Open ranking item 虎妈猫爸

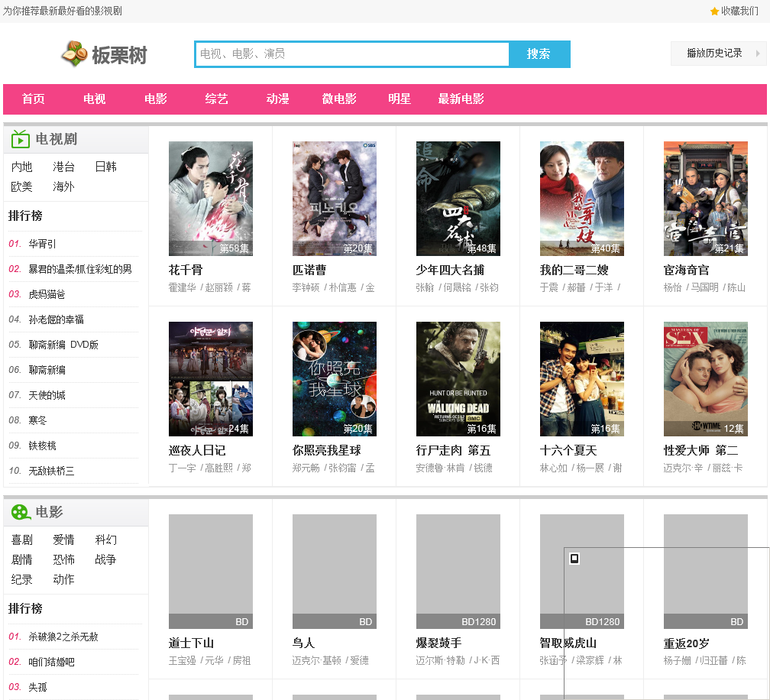tap(47, 295)
